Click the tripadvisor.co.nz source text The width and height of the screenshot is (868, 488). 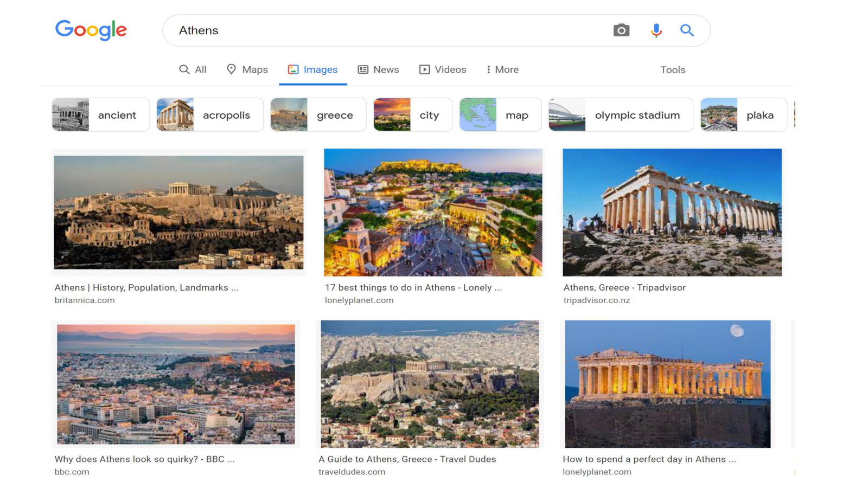[597, 300]
